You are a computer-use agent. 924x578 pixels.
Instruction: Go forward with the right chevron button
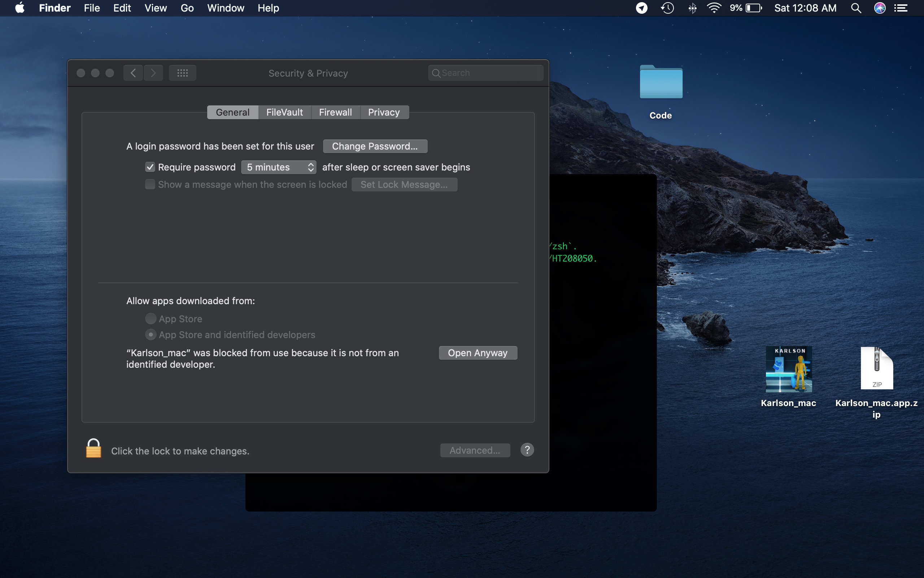153,73
